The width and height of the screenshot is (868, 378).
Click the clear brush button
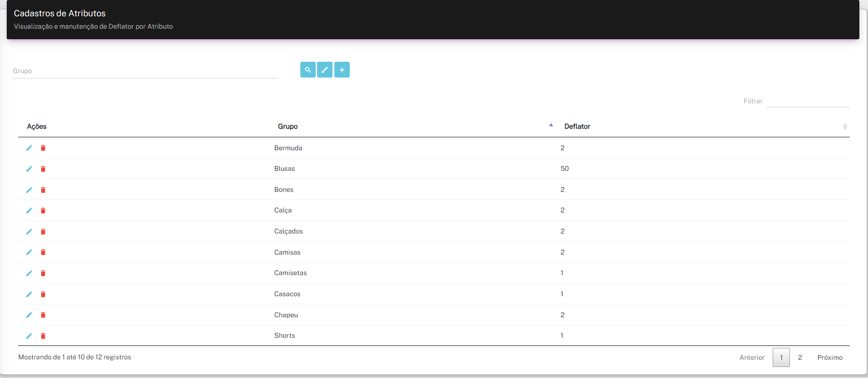click(325, 70)
